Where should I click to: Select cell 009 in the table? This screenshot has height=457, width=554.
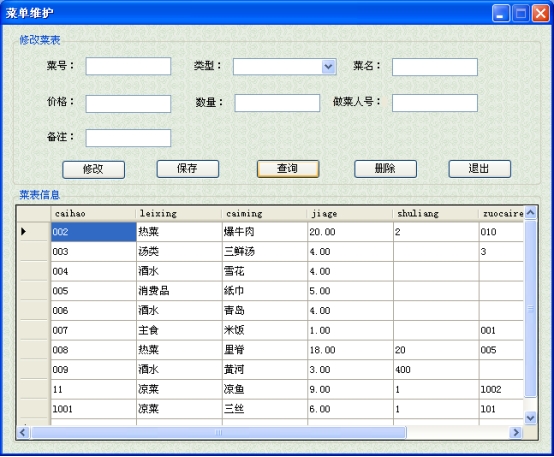(94, 370)
